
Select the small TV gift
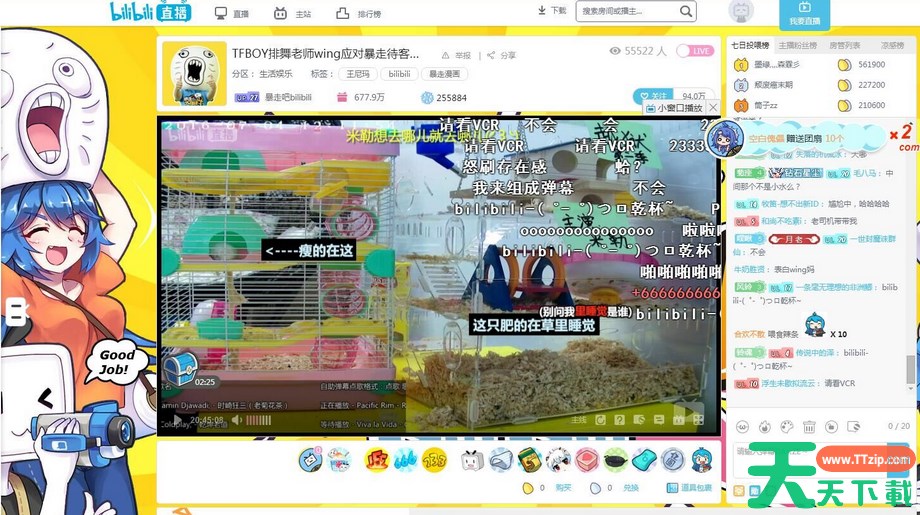(x=472, y=460)
